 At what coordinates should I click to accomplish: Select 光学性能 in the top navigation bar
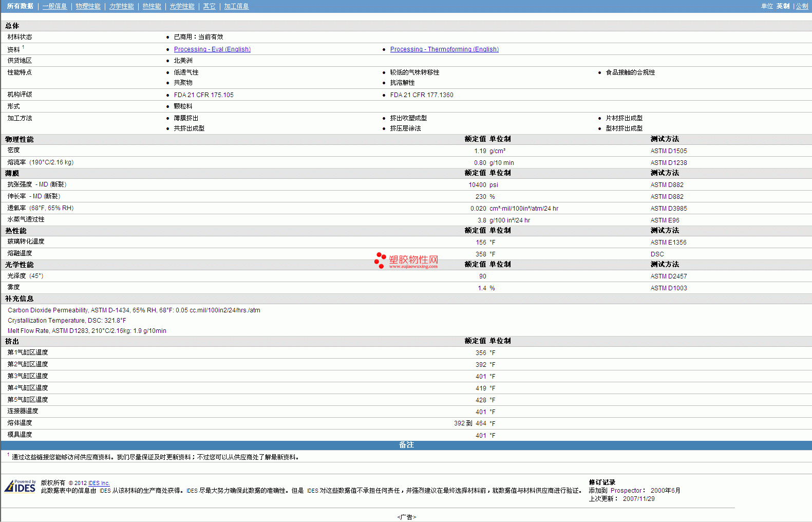[x=182, y=6]
